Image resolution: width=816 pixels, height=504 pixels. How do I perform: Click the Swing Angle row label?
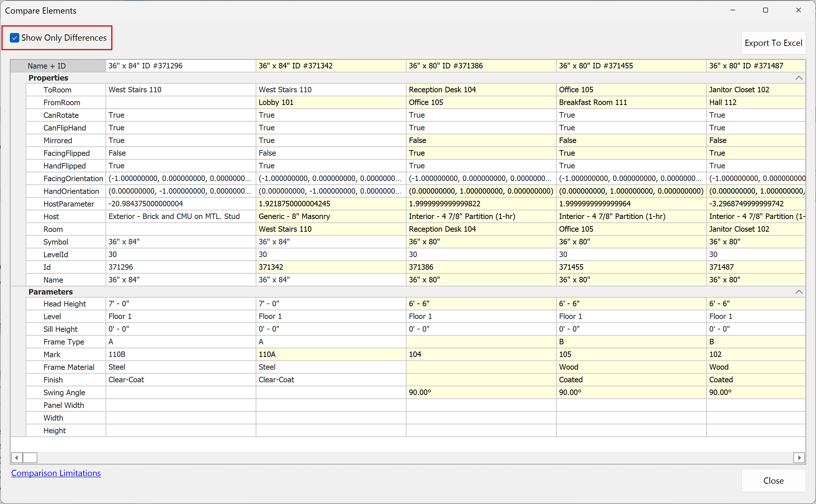point(66,393)
